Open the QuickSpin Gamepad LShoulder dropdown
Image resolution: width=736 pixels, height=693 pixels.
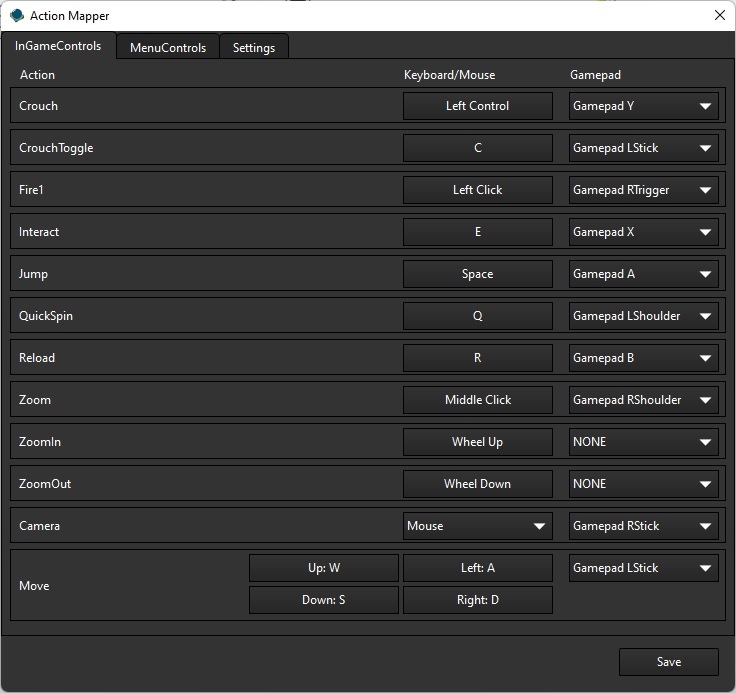[643, 316]
